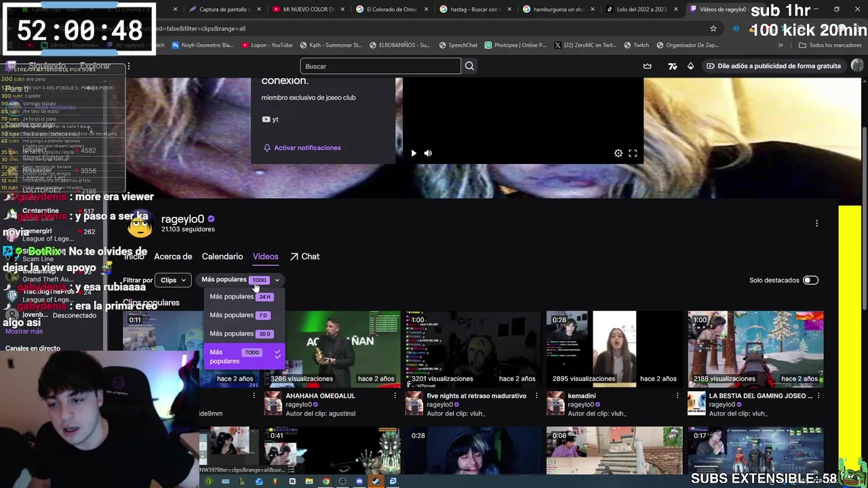Open five nights at retraso madurativo clip

(476, 396)
